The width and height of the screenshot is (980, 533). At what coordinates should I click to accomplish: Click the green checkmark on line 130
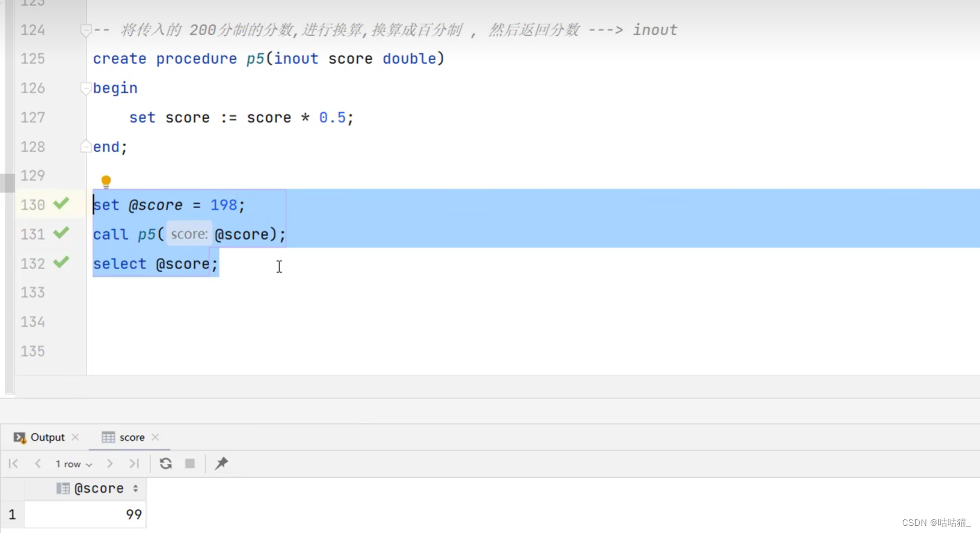pos(61,204)
